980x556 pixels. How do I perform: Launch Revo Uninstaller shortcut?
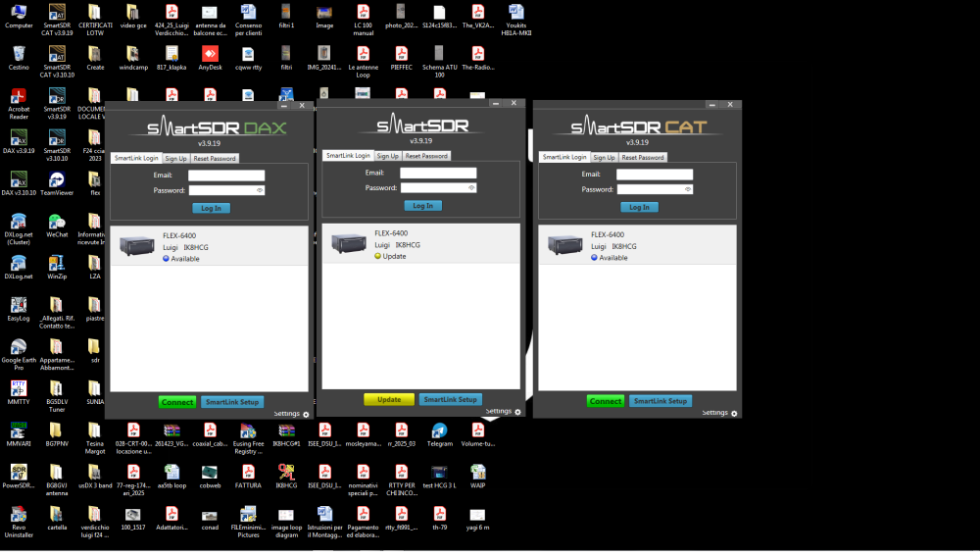coord(19,523)
